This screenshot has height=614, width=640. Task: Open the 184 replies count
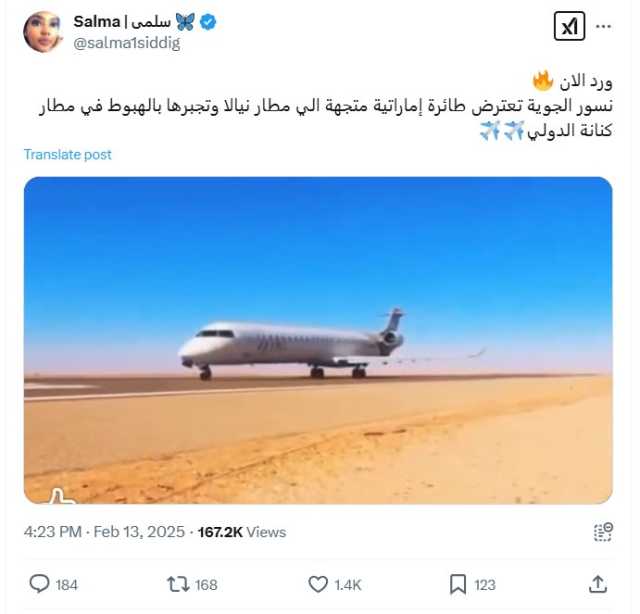coord(67,585)
